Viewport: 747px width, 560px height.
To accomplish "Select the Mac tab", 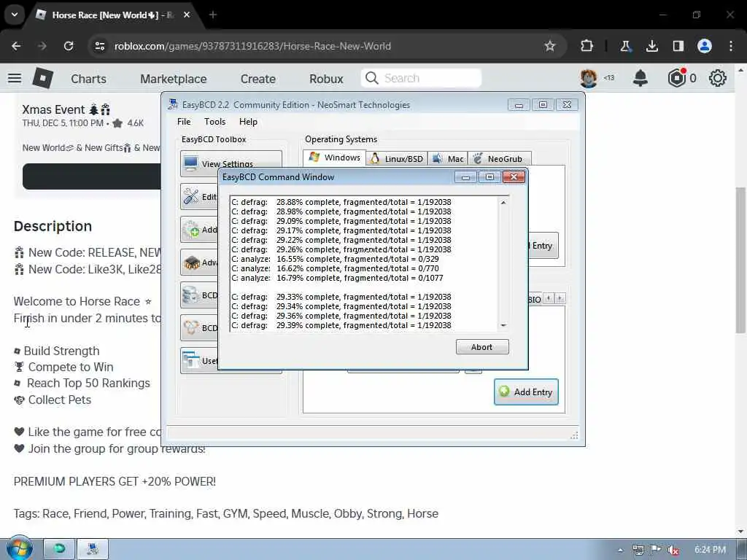I will pyautogui.click(x=448, y=158).
